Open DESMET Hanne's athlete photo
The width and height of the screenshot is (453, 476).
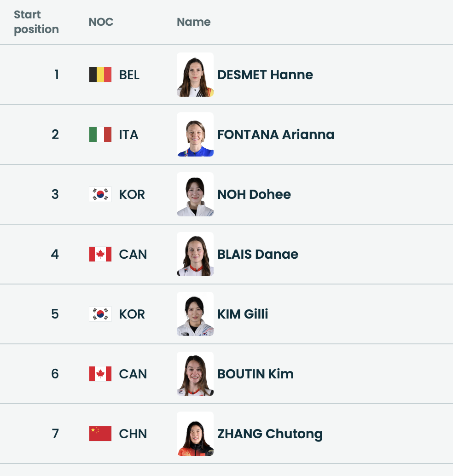coord(195,75)
